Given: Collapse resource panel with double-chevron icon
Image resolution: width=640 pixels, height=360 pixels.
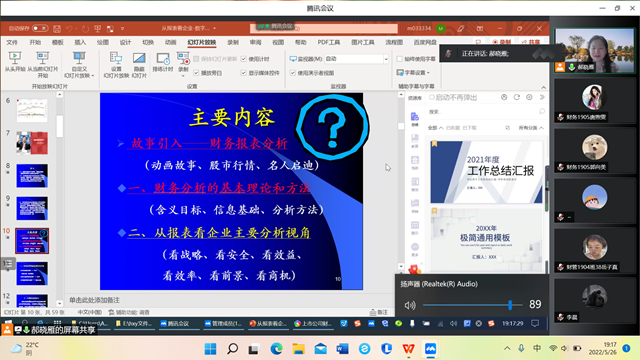Looking at the screenshot, I should click(x=542, y=97).
